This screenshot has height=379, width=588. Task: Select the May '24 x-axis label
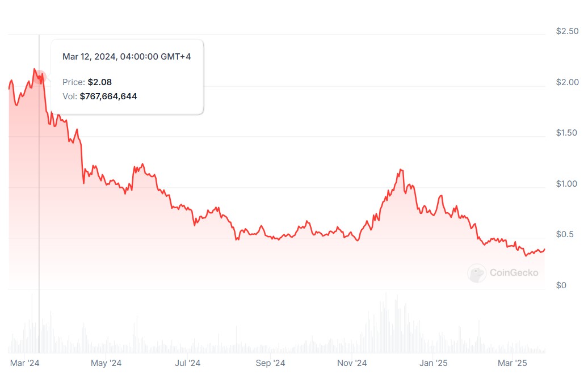106,363
